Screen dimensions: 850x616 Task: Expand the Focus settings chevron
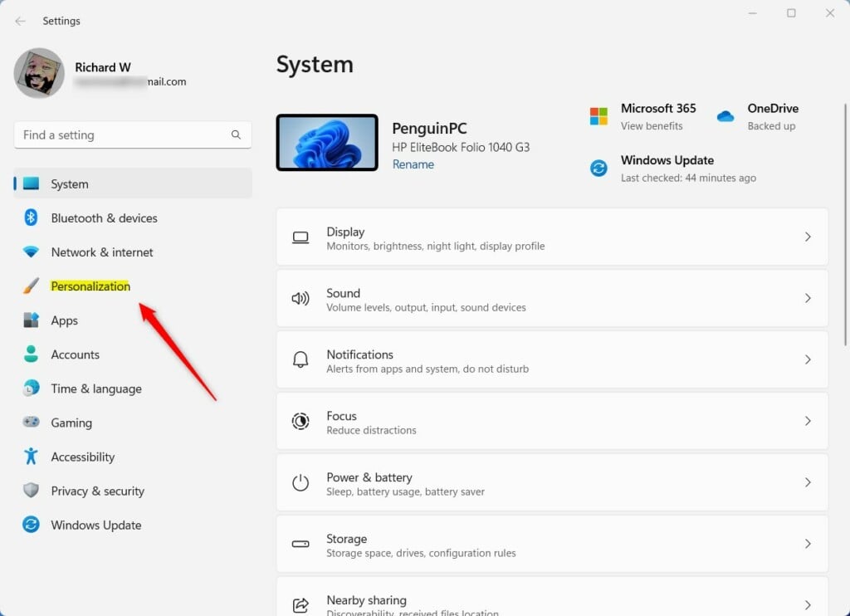[x=808, y=421]
